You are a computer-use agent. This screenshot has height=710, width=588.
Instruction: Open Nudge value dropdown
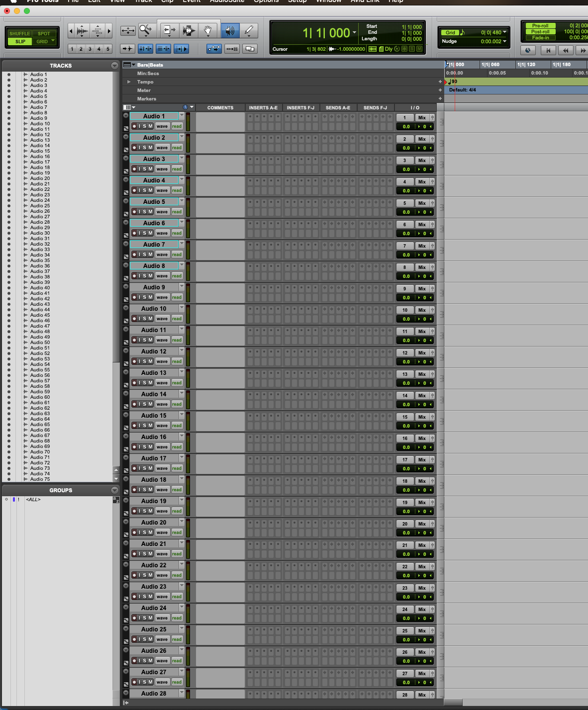coord(505,41)
